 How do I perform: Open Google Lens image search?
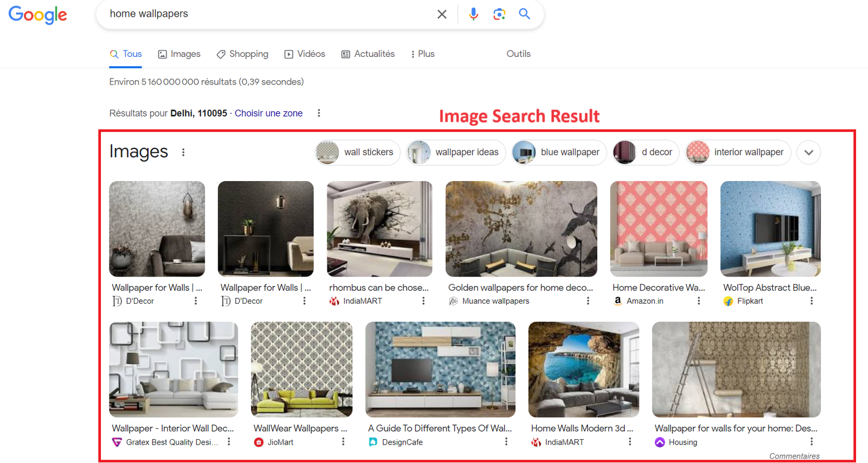(499, 14)
